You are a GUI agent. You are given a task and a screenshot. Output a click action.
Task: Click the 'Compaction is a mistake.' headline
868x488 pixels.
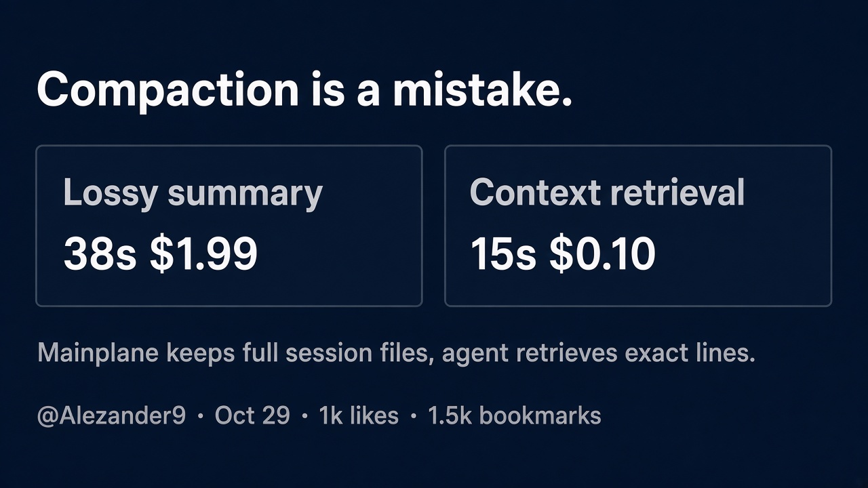point(304,91)
